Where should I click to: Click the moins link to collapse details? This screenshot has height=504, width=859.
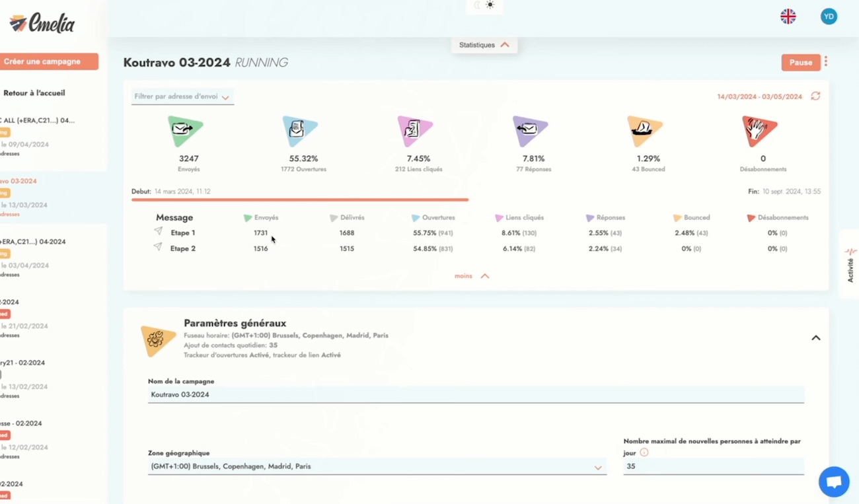471,276
